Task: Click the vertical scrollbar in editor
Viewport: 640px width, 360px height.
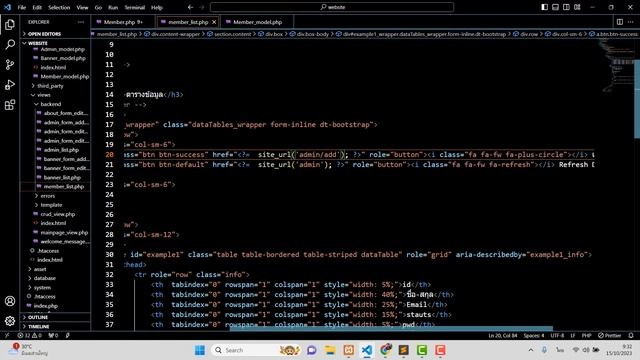Action: tap(637, 99)
